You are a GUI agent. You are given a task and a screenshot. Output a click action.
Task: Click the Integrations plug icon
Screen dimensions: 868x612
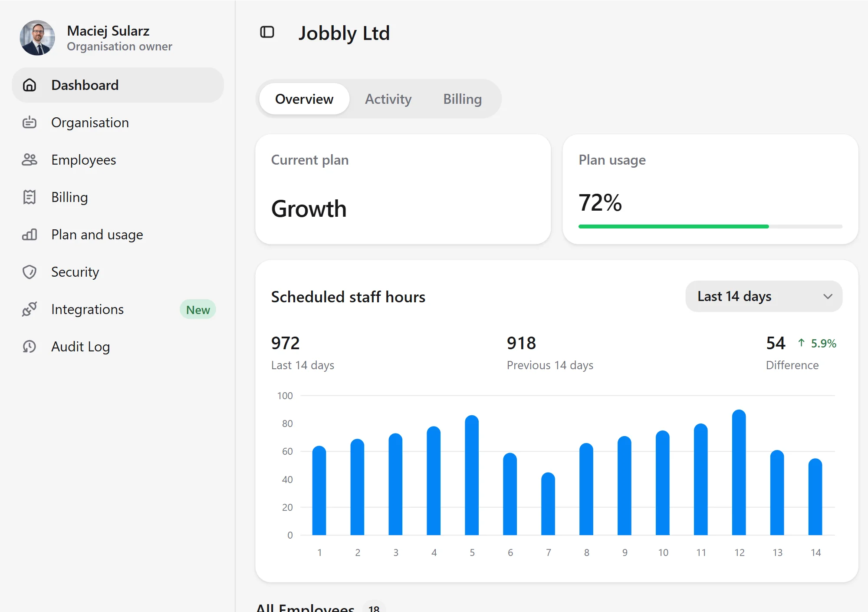click(30, 309)
